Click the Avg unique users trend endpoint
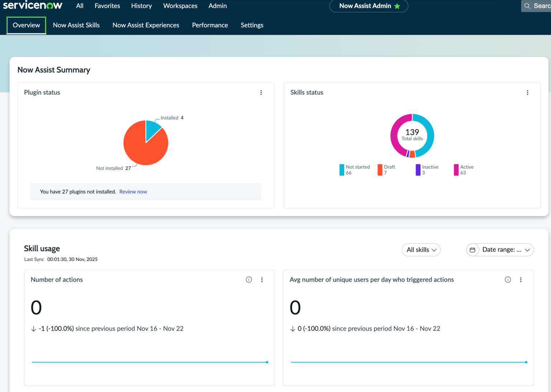Image resolution: width=551 pixels, height=392 pixels. click(x=526, y=362)
